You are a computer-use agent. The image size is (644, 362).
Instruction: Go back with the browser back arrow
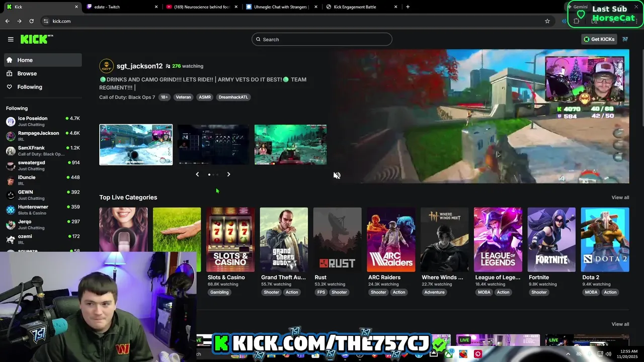7,21
